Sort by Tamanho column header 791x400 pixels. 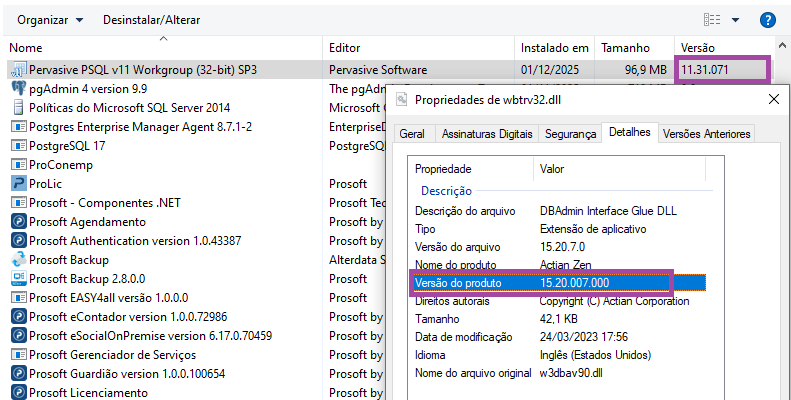pyautogui.click(x=635, y=48)
